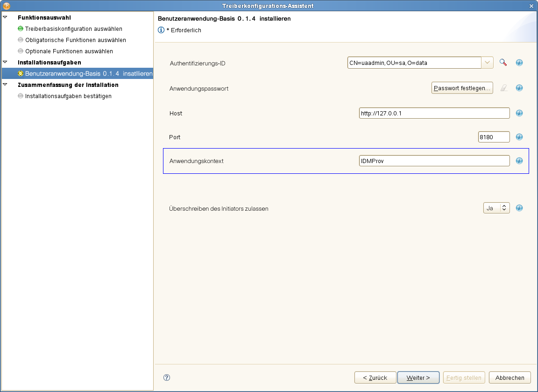Click info icon for Authentifizierungs-ID field
The width and height of the screenshot is (538, 392).
pyautogui.click(x=519, y=63)
